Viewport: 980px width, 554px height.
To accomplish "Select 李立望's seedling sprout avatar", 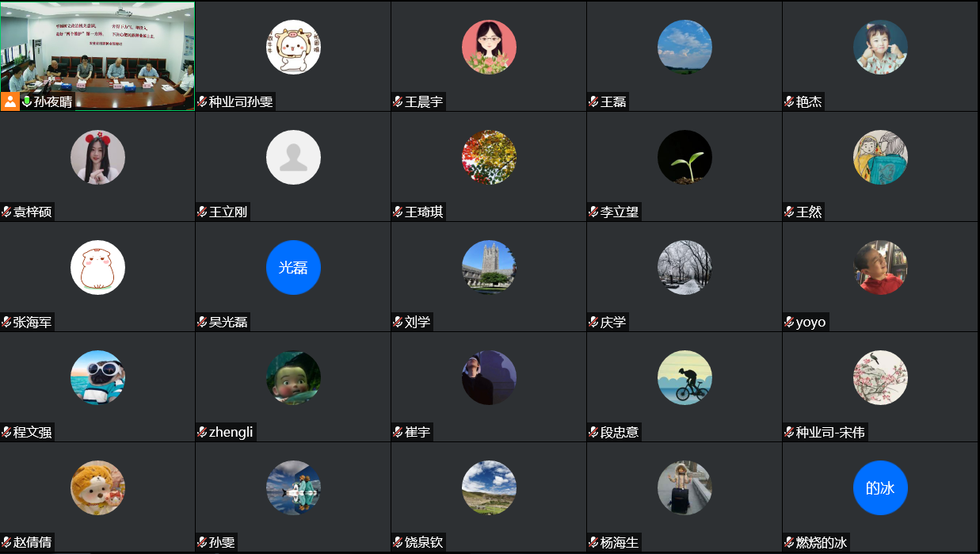I will pyautogui.click(x=684, y=157).
